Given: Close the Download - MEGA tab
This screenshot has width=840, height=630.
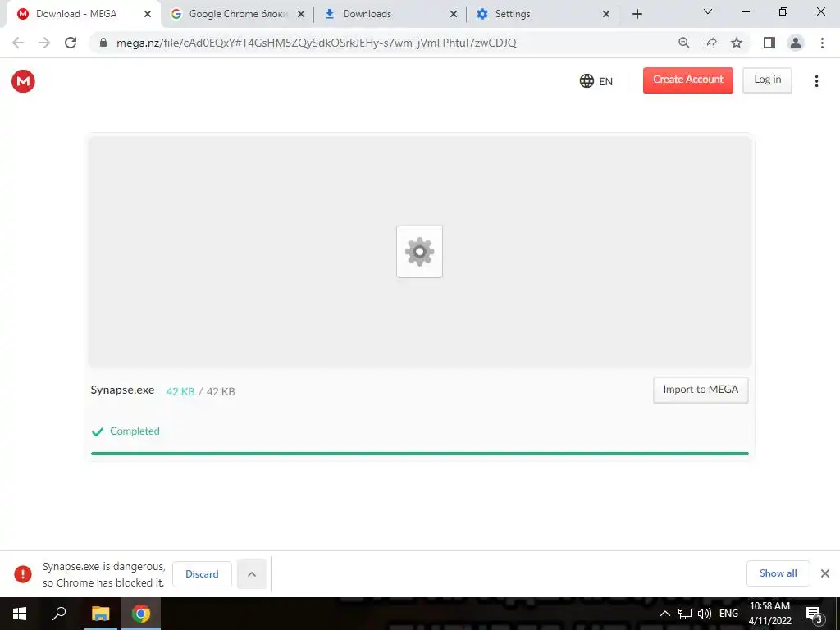Looking at the screenshot, I should click(x=148, y=14).
